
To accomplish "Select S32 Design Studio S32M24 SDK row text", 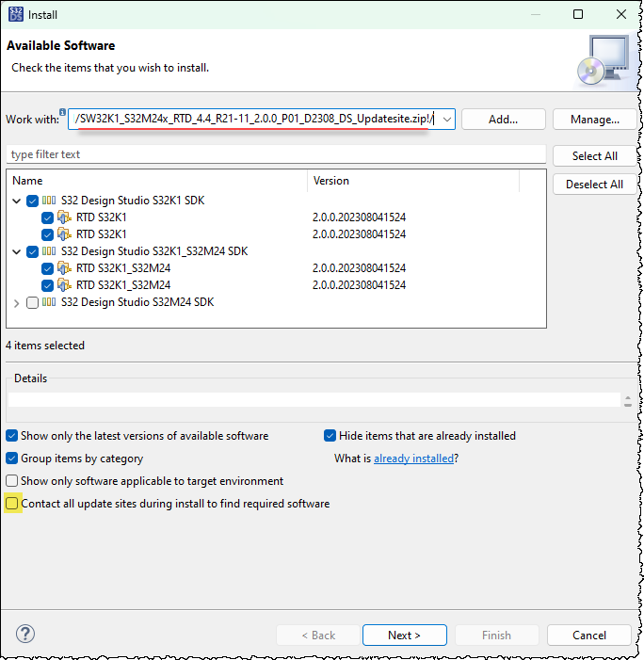I will coord(137,302).
